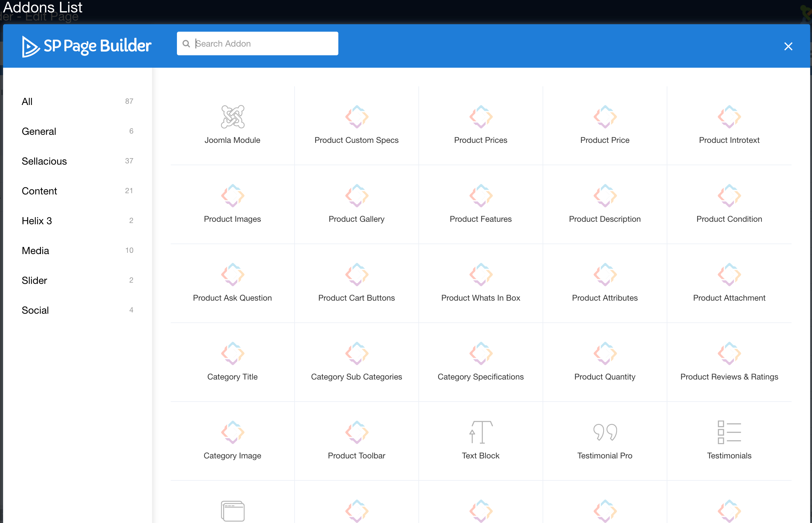Viewport: 812px width, 523px height.
Task: Select the Category Title addon
Action: (232, 362)
